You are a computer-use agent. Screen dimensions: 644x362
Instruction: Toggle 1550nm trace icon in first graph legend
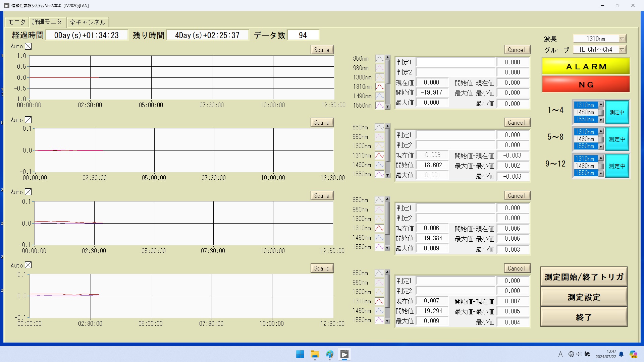tap(379, 106)
